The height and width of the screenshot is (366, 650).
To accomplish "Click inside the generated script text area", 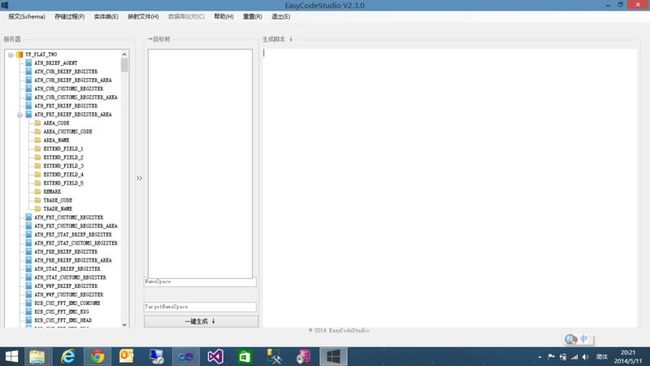I will (450, 188).
